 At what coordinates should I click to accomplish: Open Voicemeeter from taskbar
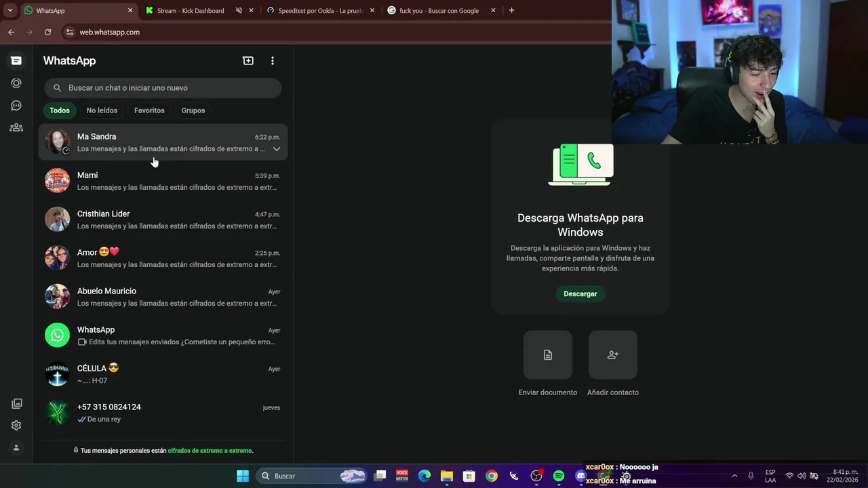coord(402,476)
